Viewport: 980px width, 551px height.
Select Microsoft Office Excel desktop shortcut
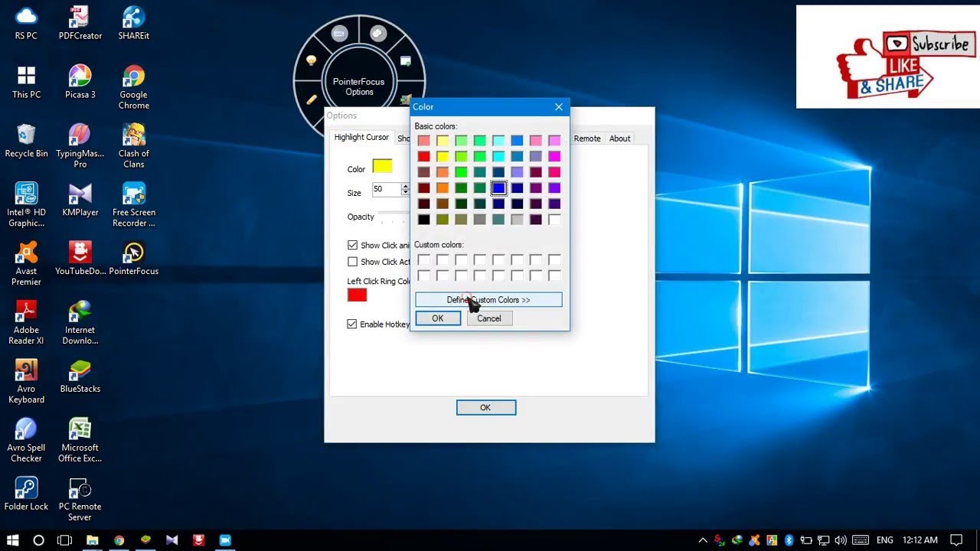(x=80, y=441)
